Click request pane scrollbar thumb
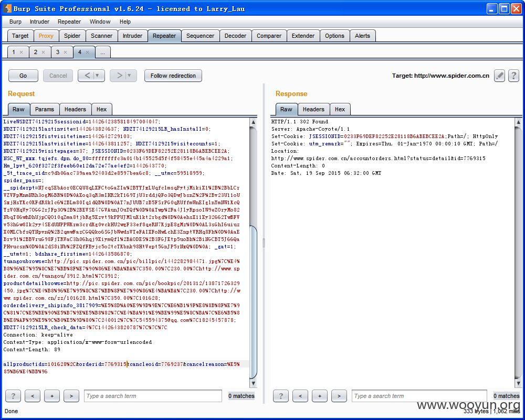 tap(253, 301)
